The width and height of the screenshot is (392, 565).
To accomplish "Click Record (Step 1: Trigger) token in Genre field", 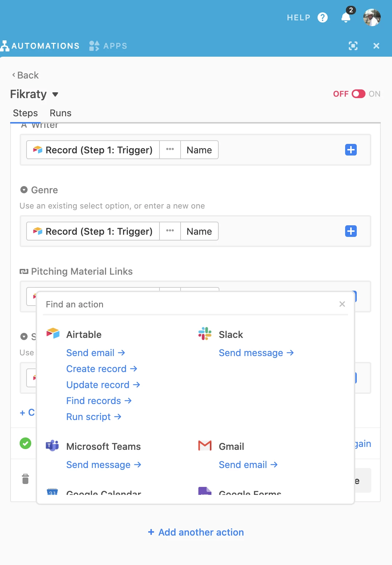I will pyautogui.click(x=93, y=231).
